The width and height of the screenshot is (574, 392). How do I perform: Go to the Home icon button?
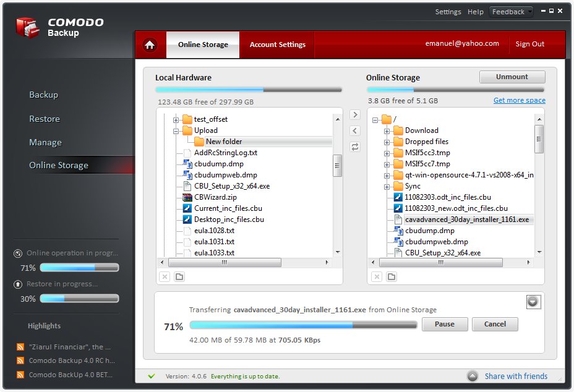(x=150, y=45)
